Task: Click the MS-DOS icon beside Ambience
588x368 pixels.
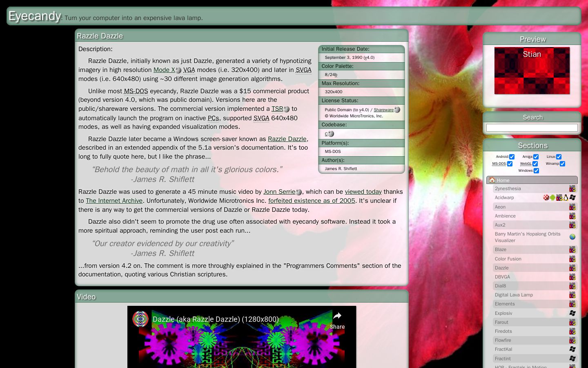Action: coord(572,216)
